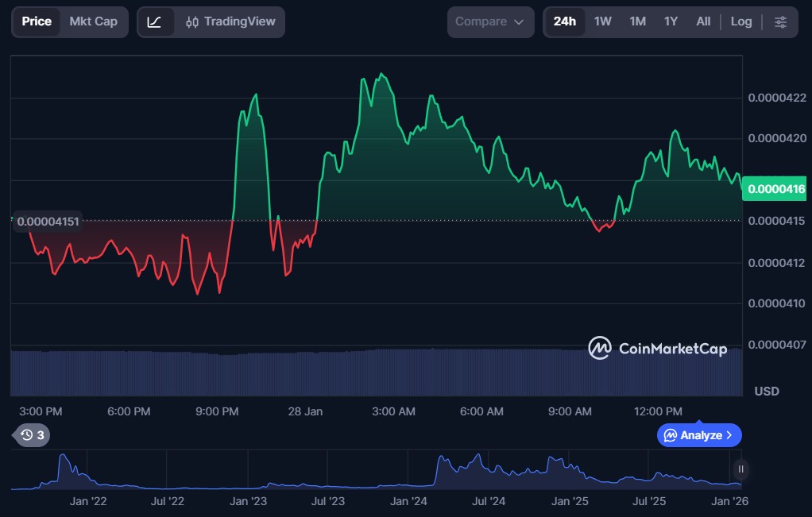
Task: Select the 24h time range
Action: pos(565,21)
